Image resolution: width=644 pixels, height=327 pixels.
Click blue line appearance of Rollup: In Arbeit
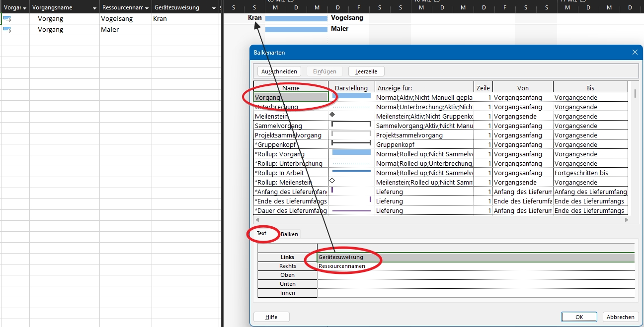pyautogui.click(x=351, y=171)
